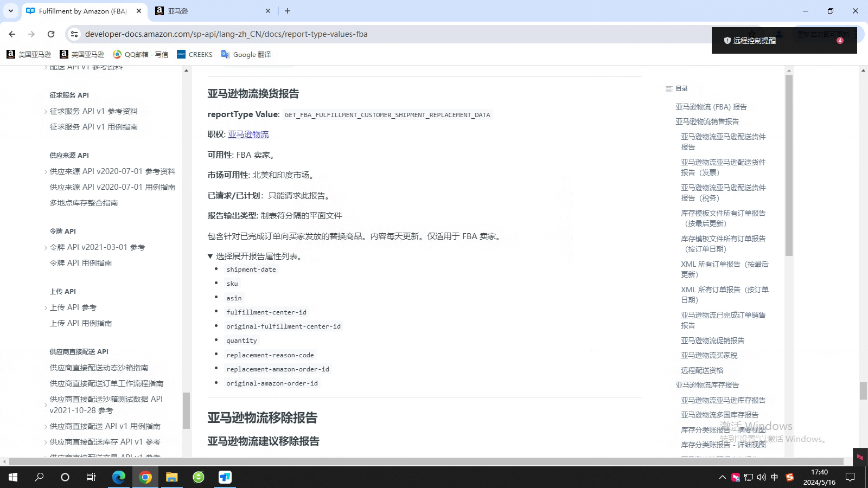Viewport: 868px width, 488px height.
Task: Click the browser back arrow
Action: [12, 34]
